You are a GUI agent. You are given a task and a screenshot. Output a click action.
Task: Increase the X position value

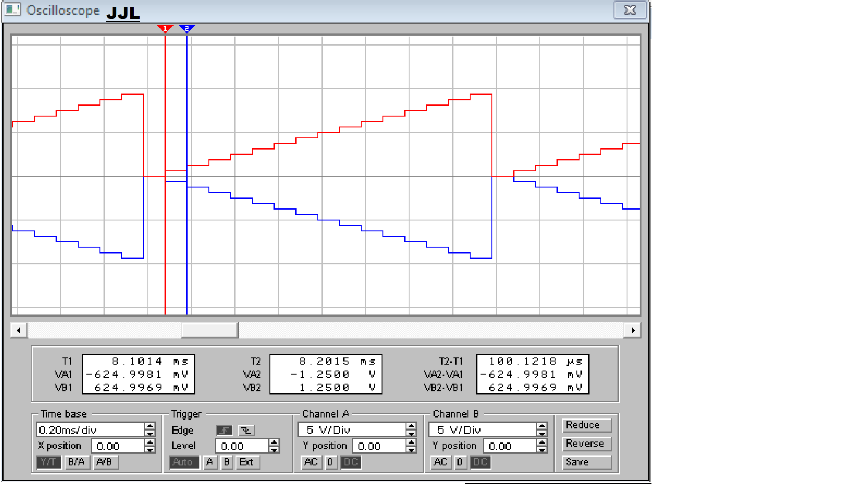150,442
